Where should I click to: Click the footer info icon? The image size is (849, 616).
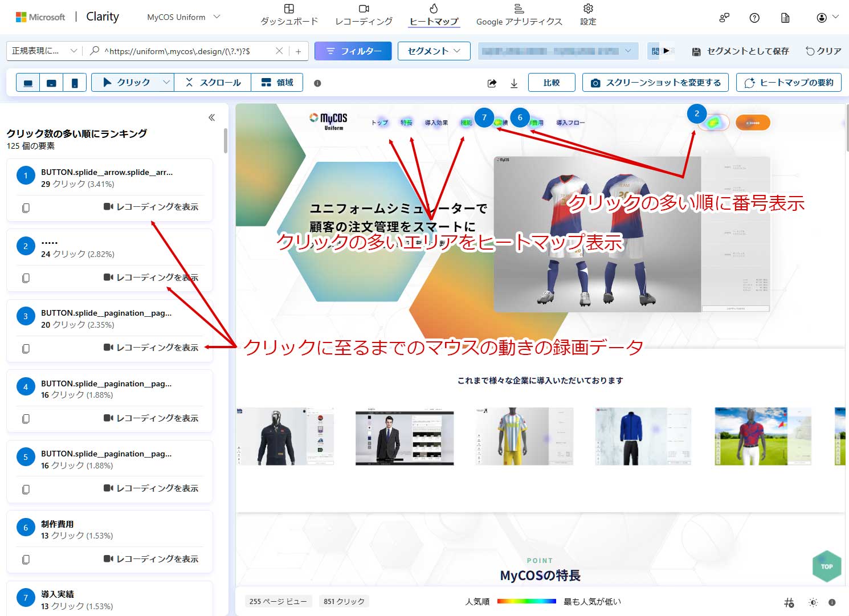tap(832, 602)
